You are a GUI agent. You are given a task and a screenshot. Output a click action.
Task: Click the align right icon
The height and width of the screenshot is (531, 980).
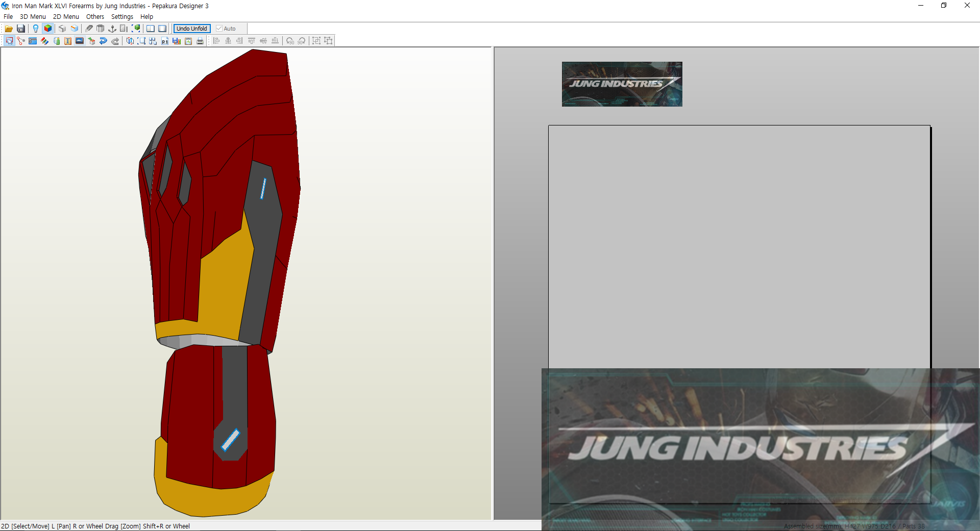click(x=240, y=41)
